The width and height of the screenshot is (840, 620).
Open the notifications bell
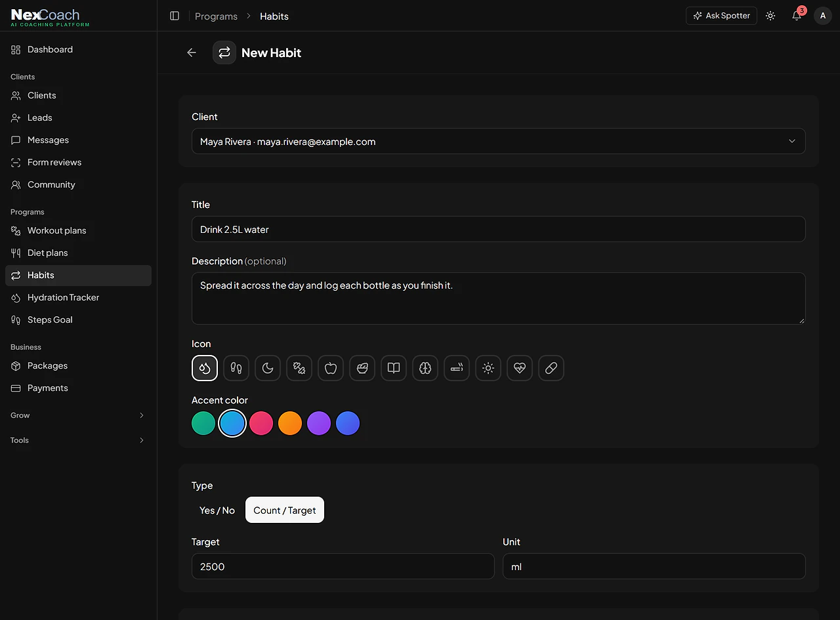(x=797, y=16)
